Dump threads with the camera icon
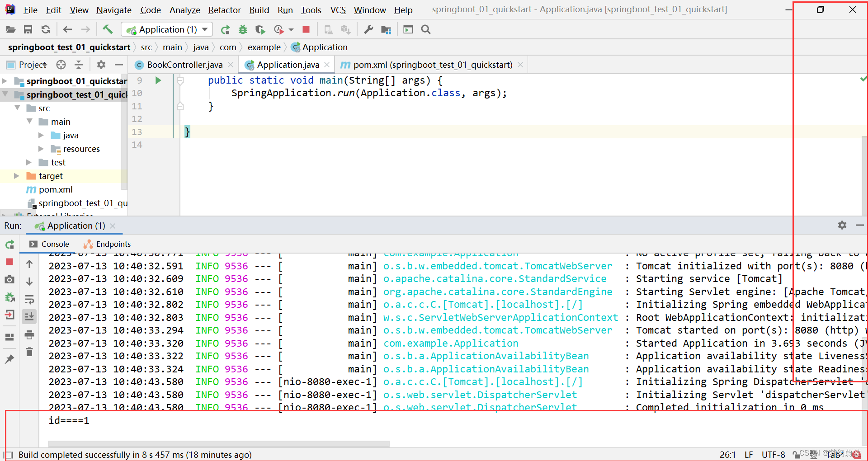Viewport: 868px width, 461px height. point(9,280)
